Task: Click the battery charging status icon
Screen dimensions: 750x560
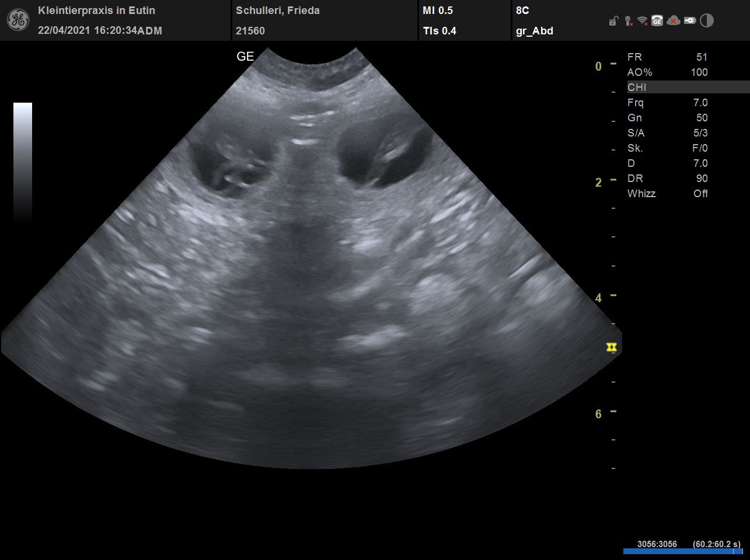Action: tap(690, 21)
